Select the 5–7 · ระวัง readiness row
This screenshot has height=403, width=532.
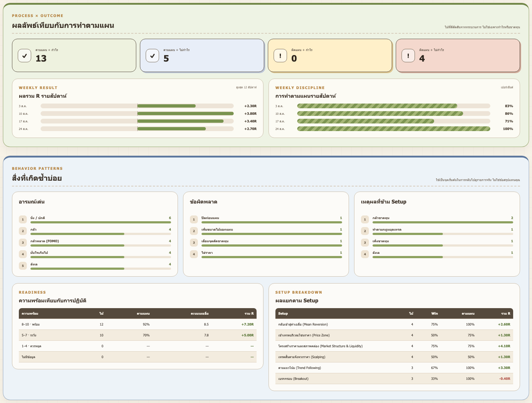click(138, 335)
